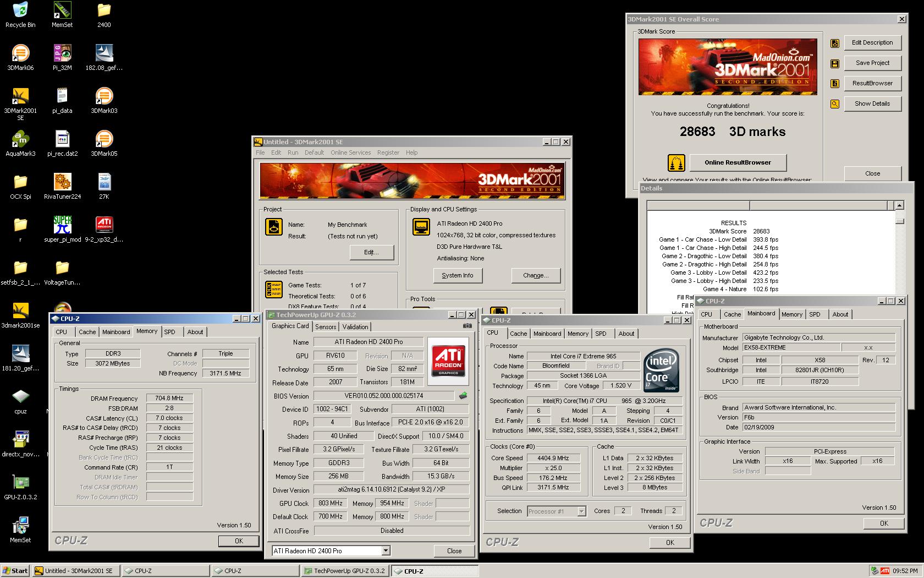The width and height of the screenshot is (924, 578).
Task: Click the Start button on taskbar
Action: (x=15, y=571)
